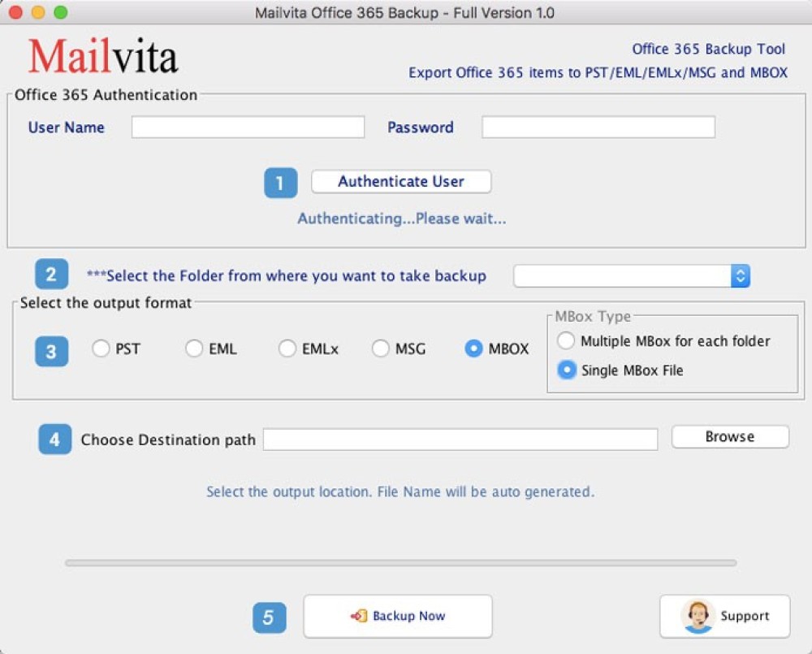Select the EMLx radio button
Viewport: 812px width, 654px height.
pos(288,349)
